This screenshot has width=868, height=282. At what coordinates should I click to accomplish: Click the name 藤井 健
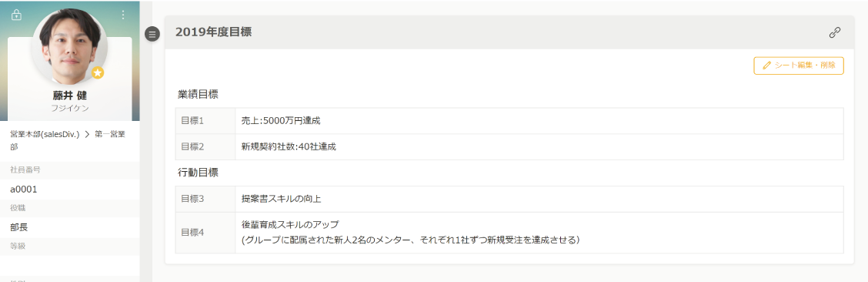click(70, 96)
